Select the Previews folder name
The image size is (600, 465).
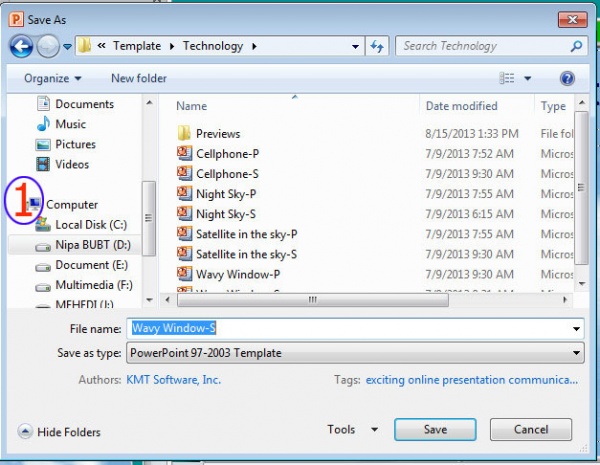218,134
